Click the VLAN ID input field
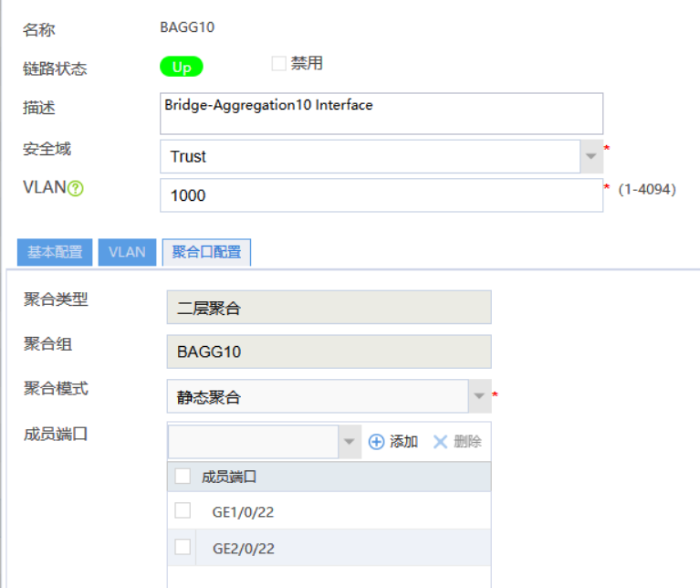Screen dimensions: 700x588 381,195
